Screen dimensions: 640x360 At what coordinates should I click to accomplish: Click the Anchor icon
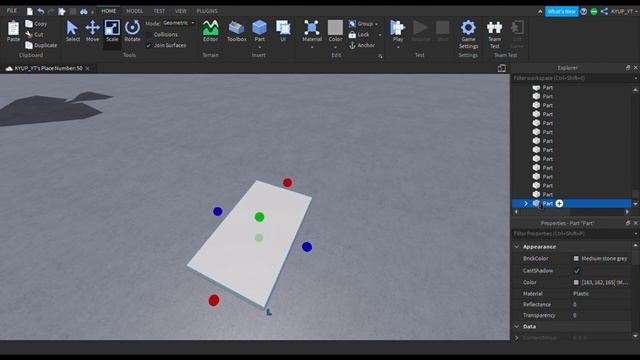coord(352,45)
